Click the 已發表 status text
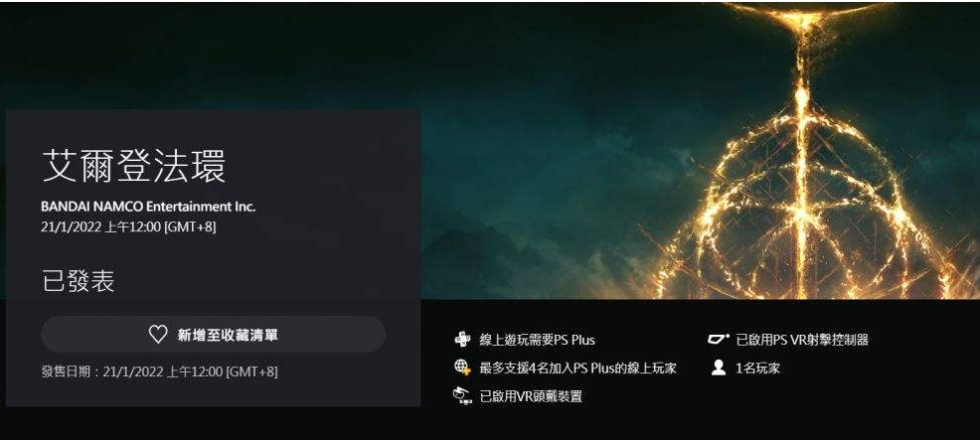 [79, 281]
